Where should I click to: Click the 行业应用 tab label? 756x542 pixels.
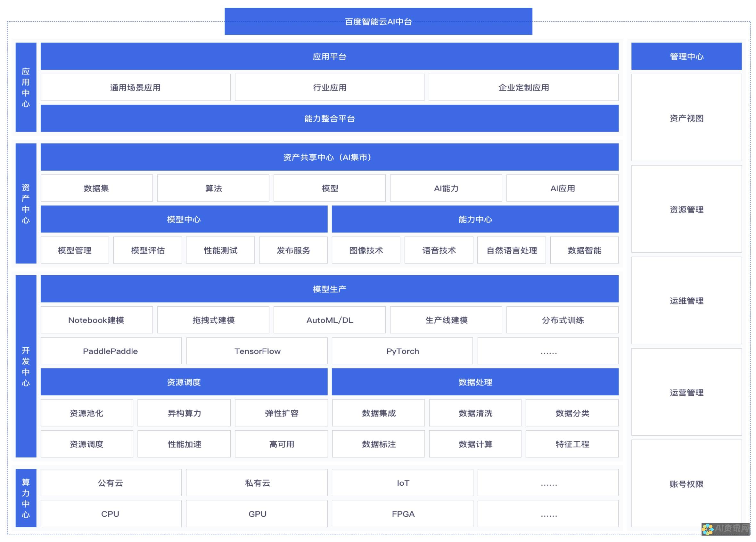pos(329,87)
